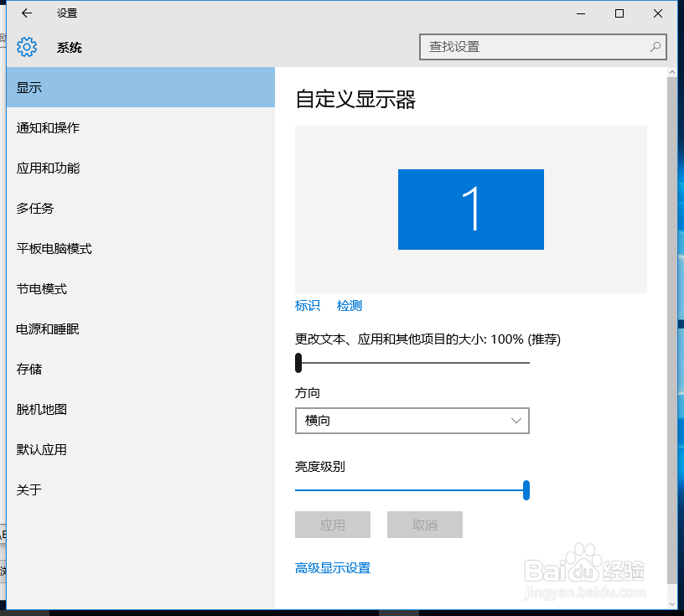The image size is (684, 616).
Task: Open 高级显示设置 link
Action: pos(333,568)
